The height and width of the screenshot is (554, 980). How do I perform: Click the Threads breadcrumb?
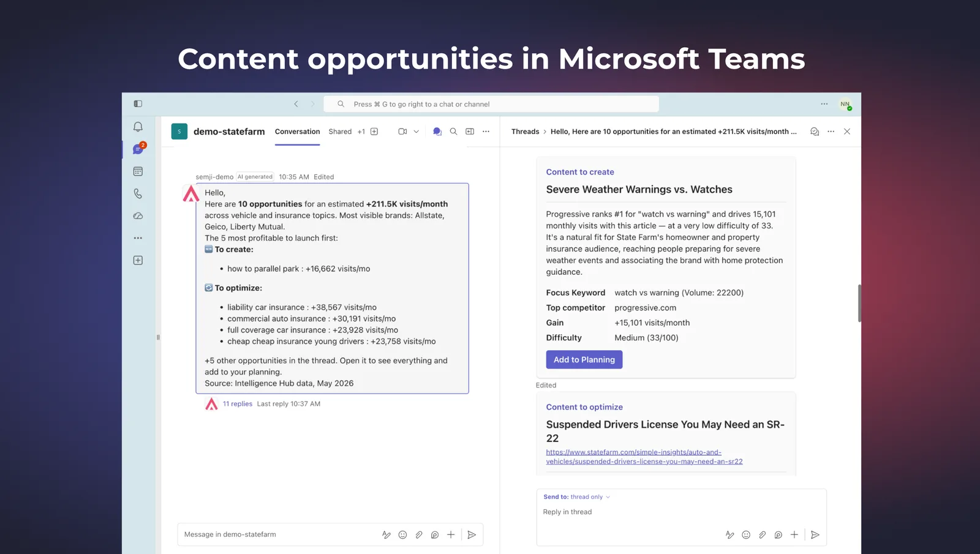tap(526, 132)
